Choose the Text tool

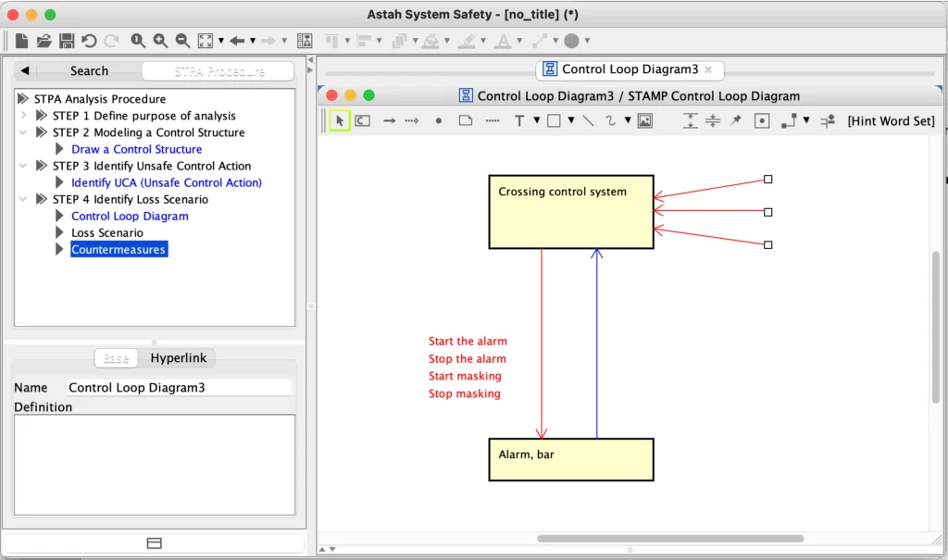coord(519,120)
